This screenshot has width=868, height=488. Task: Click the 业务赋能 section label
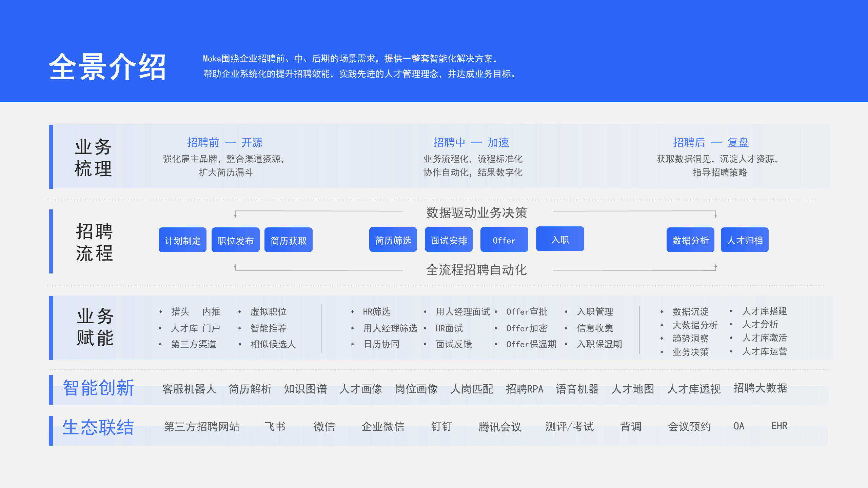(95, 327)
